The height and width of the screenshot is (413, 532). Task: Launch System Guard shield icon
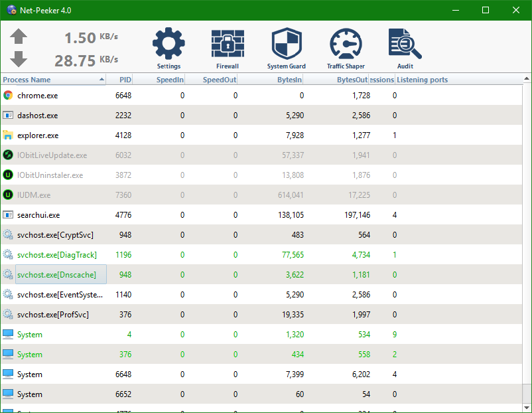point(287,45)
